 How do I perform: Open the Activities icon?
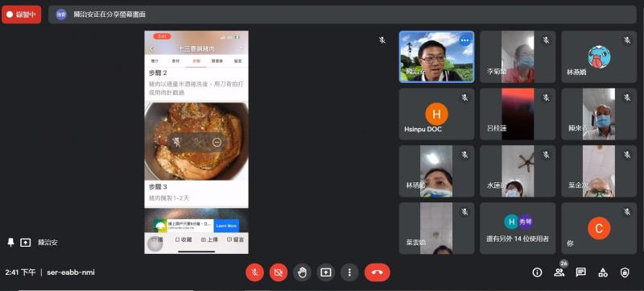coord(602,272)
